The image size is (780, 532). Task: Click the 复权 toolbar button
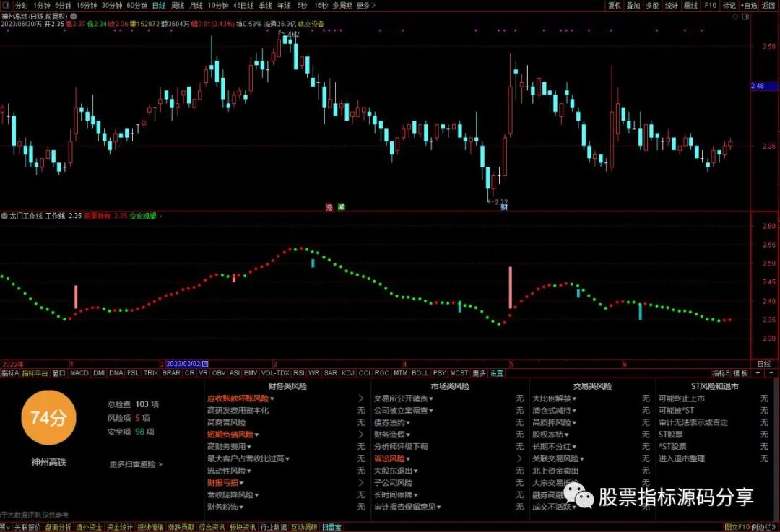[615, 6]
